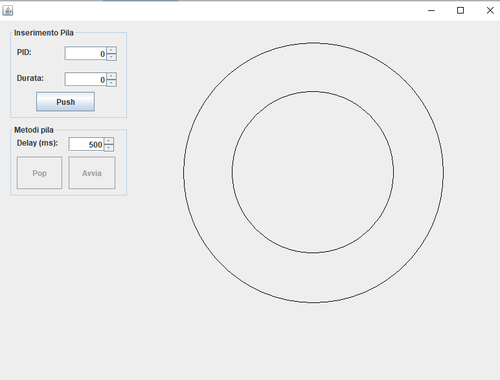Click the Push button
Viewport: 500px width, 380px height.
pos(65,102)
